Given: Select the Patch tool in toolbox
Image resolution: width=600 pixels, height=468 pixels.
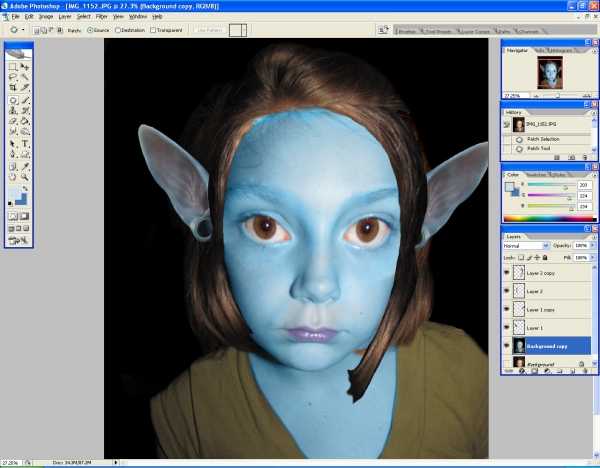Looking at the screenshot, I should coord(13,100).
